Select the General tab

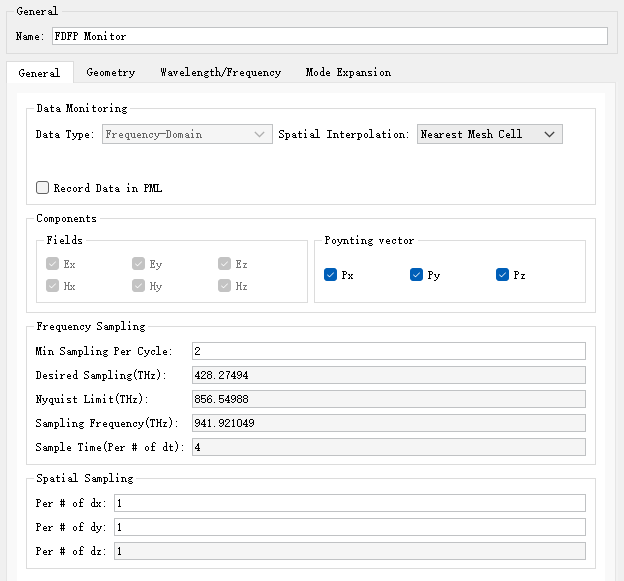click(x=39, y=73)
